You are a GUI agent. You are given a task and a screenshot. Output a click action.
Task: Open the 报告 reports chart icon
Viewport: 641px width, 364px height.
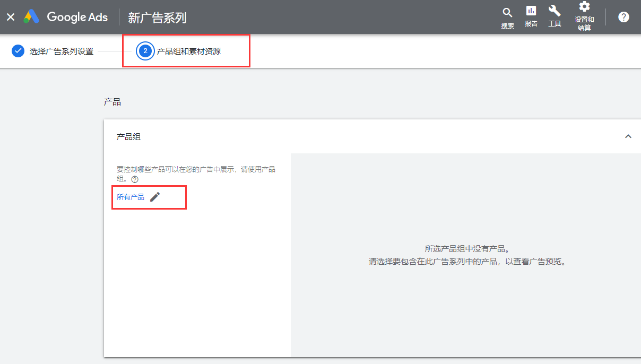click(531, 11)
